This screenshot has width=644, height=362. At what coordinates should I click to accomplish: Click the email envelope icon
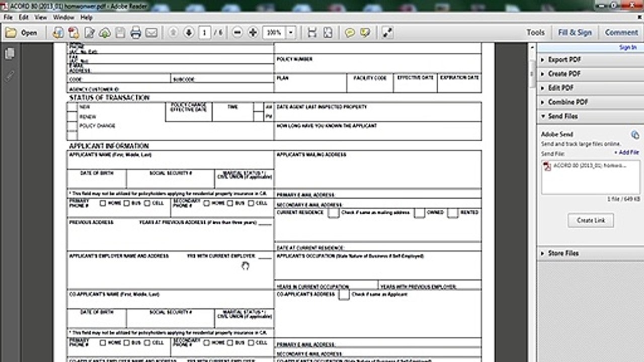[151, 33]
